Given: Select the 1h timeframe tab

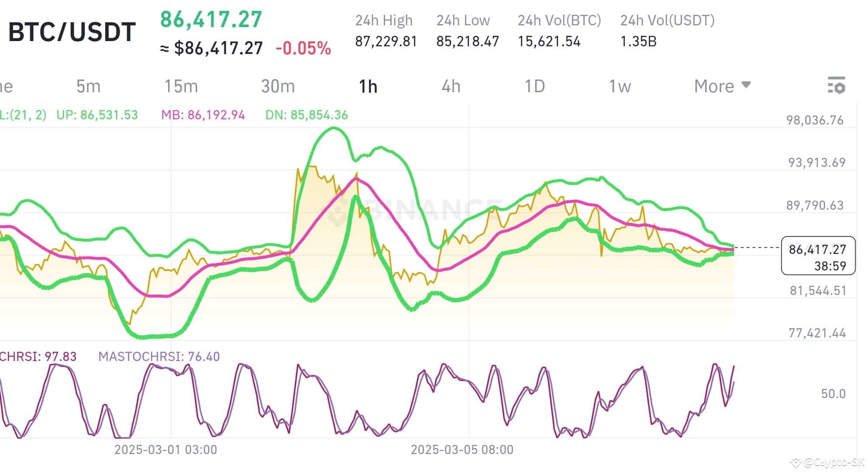Looking at the screenshot, I should coord(368,86).
